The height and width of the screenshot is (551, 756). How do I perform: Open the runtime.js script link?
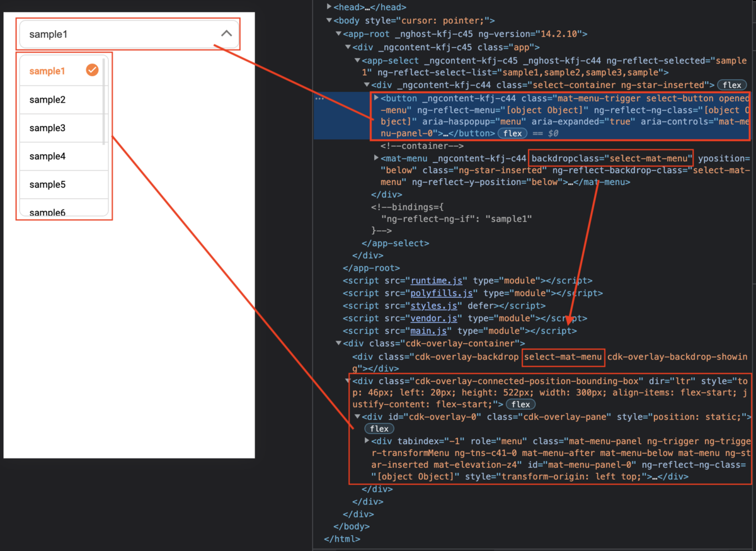pos(437,281)
